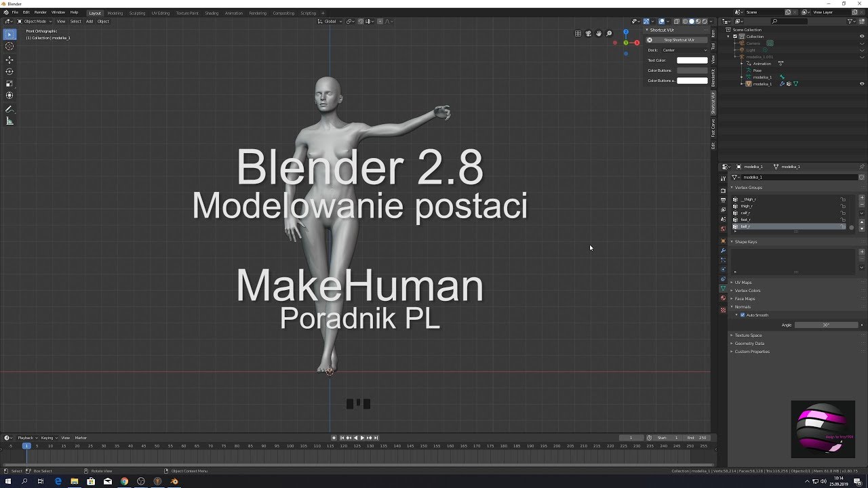The height and width of the screenshot is (488, 868).
Task: Toggle camera view in viewport
Action: point(589,33)
